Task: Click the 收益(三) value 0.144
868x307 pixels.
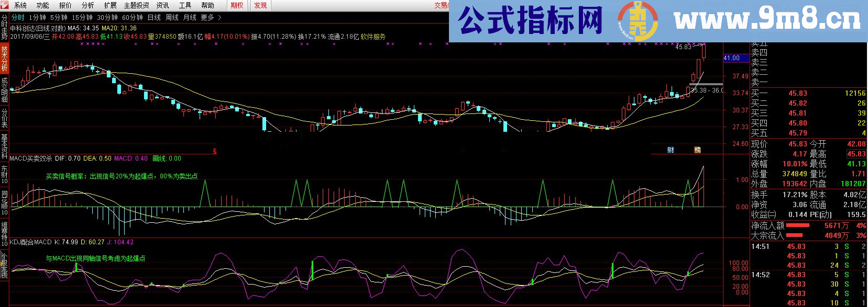Action: pyautogui.click(x=797, y=214)
